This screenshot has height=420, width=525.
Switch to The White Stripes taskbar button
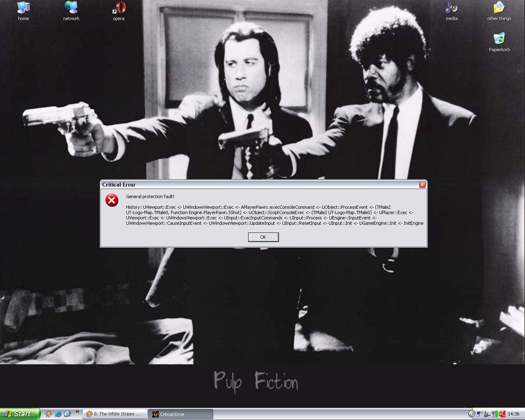(115, 414)
